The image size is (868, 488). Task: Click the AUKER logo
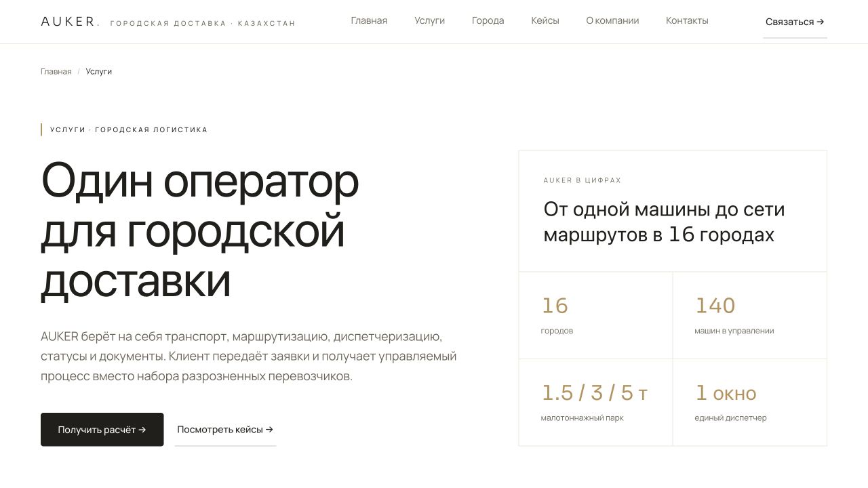pyautogui.click(x=70, y=22)
